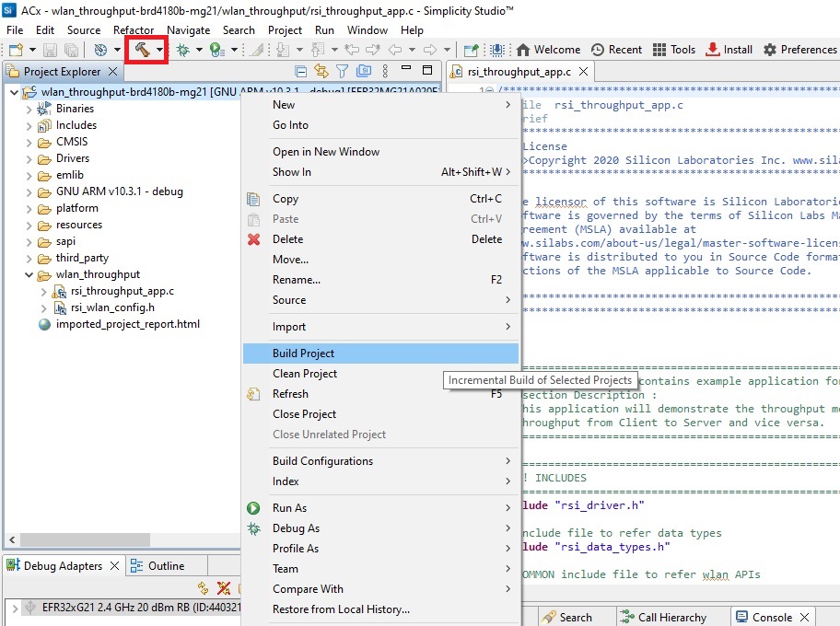840x626 pixels.
Task: Click the hammer Build toolbar icon
Action: [x=141, y=50]
